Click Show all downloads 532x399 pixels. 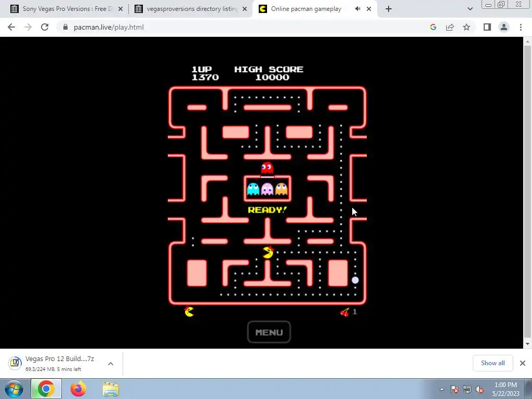(x=493, y=363)
